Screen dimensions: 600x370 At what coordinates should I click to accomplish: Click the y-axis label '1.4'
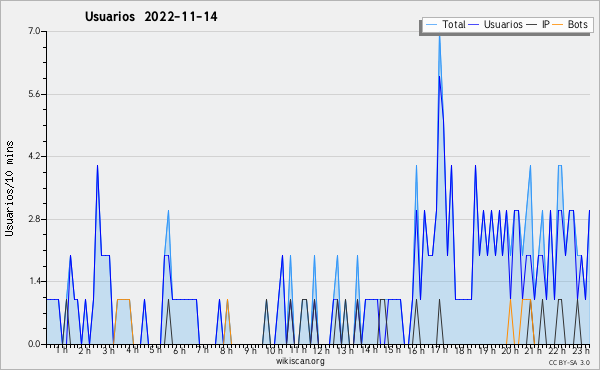pyautogui.click(x=34, y=282)
